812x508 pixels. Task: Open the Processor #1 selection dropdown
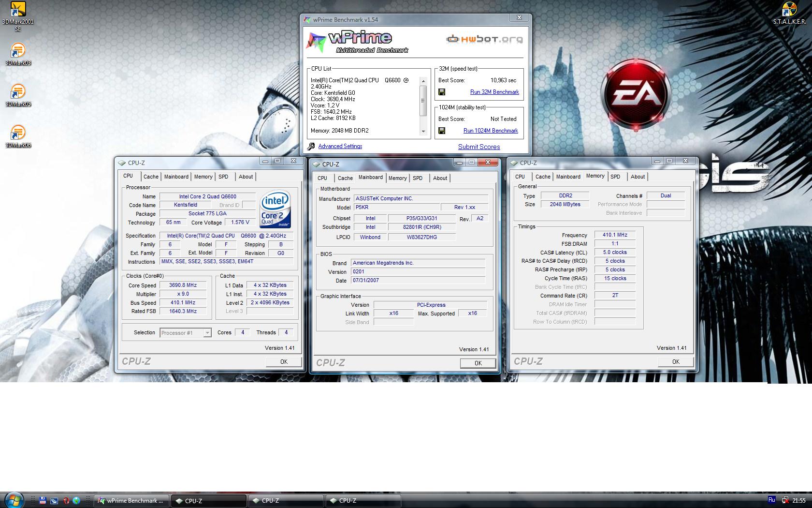pyautogui.click(x=207, y=333)
